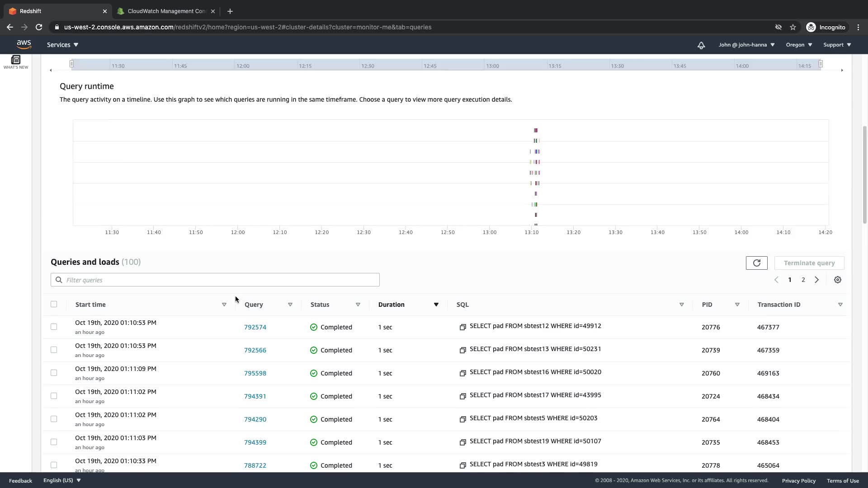The image size is (868, 488).
Task: Open table preferences gear icon
Action: 837,280
